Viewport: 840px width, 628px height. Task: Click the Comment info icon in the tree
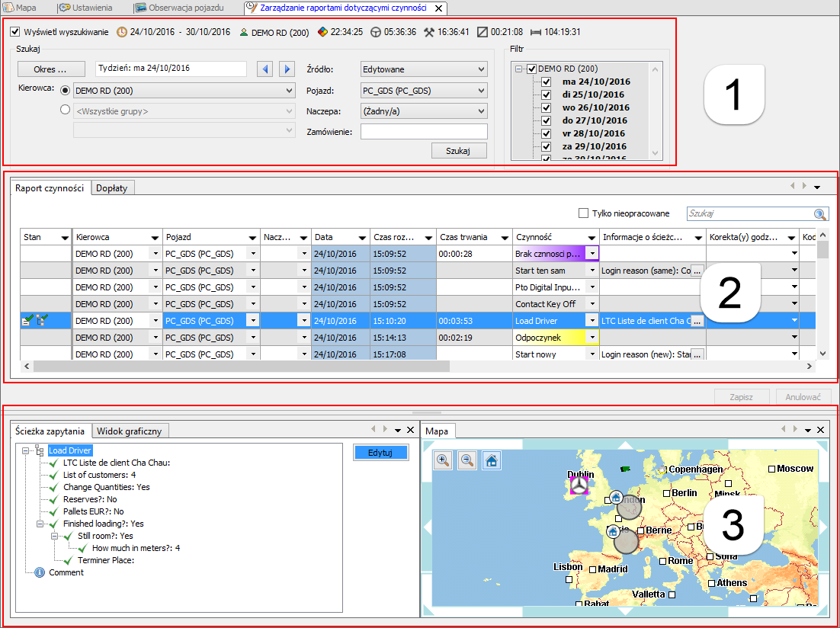40,572
